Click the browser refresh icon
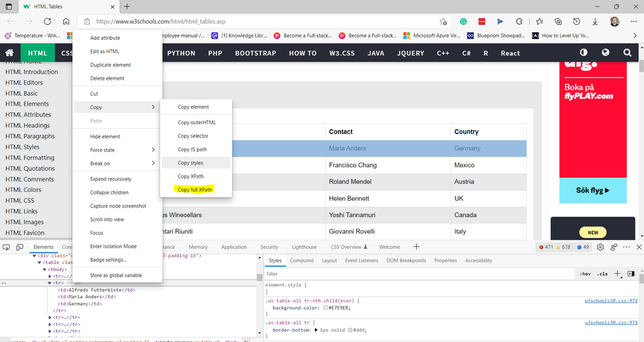The height and width of the screenshot is (342, 644). click(x=47, y=21)
